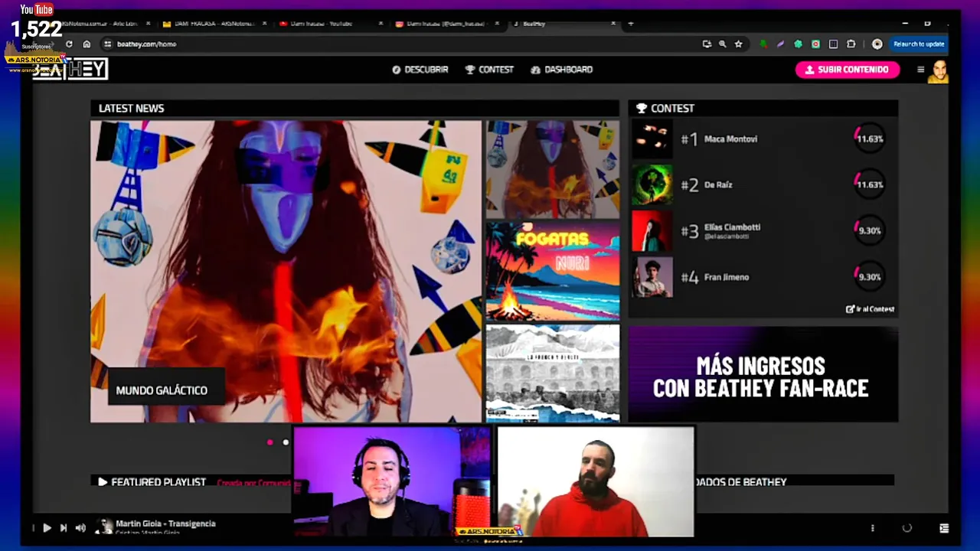Open the DASHBOARD navigation item
The image size is (980, 551).
[561, 70]
